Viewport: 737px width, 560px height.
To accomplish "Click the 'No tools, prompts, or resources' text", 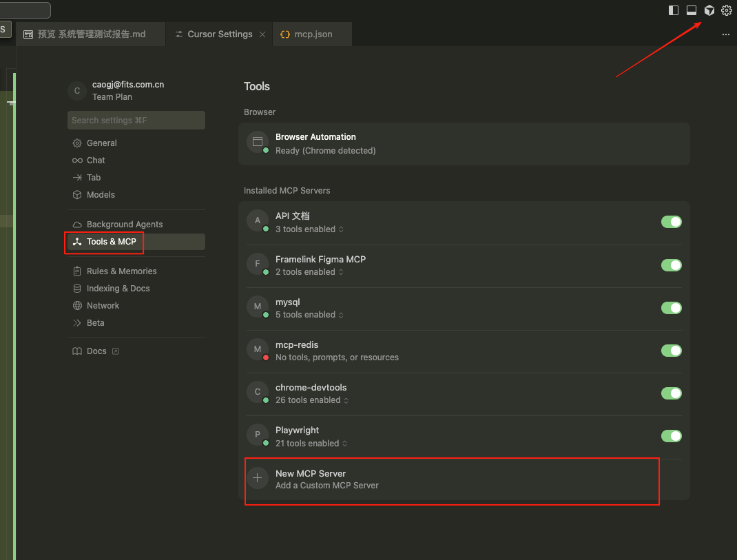I will pos(337,357).
